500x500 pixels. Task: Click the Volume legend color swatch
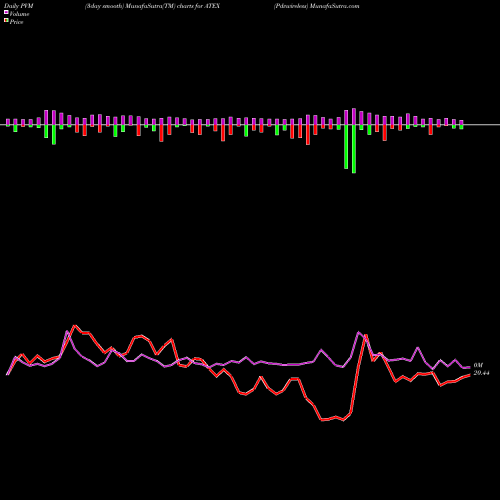tap(6, 13)
